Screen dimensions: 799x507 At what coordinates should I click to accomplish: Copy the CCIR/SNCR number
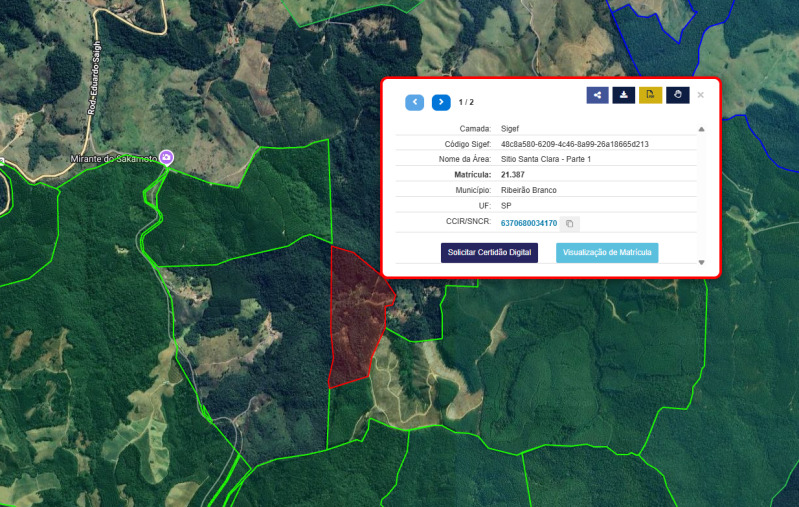pyautogui.click(x=570, y=224)
